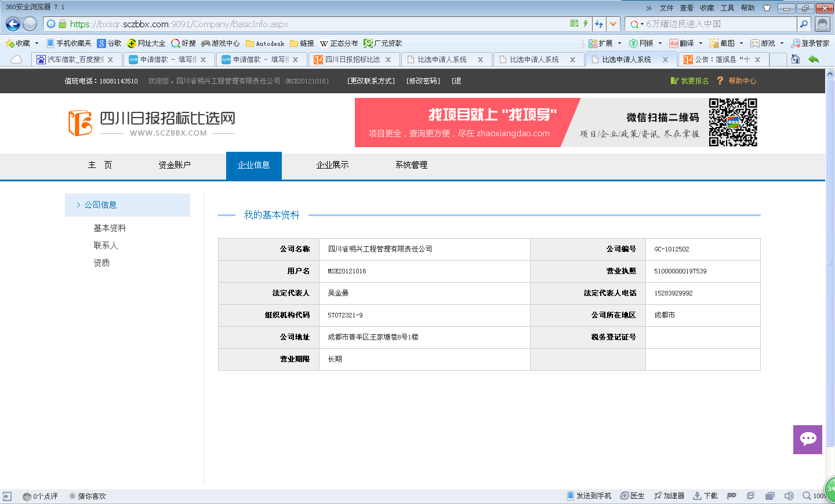Click the search magnifier icon in search box

804,24
